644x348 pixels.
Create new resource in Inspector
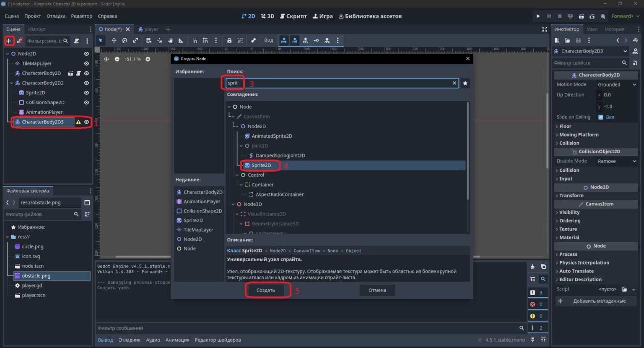[557, 40]
